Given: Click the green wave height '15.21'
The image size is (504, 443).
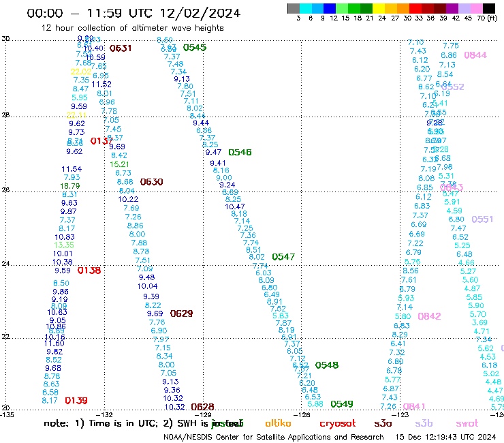Looking at the screenshot, I should (x=119, y=164).
